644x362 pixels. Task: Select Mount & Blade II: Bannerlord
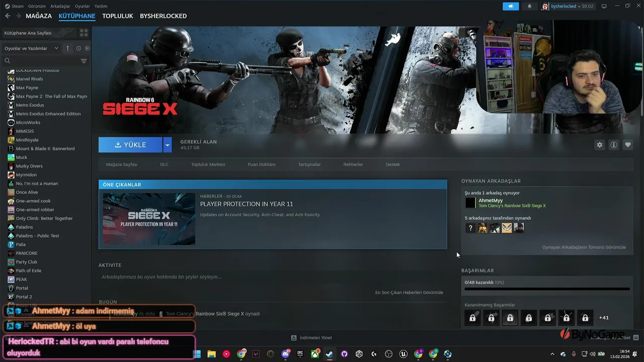coord(45,149)
